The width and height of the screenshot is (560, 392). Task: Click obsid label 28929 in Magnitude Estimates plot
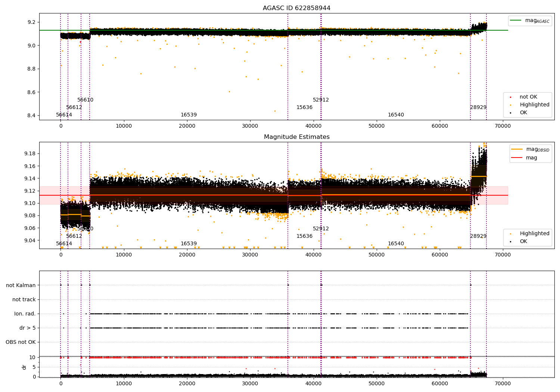click(478, 236)
